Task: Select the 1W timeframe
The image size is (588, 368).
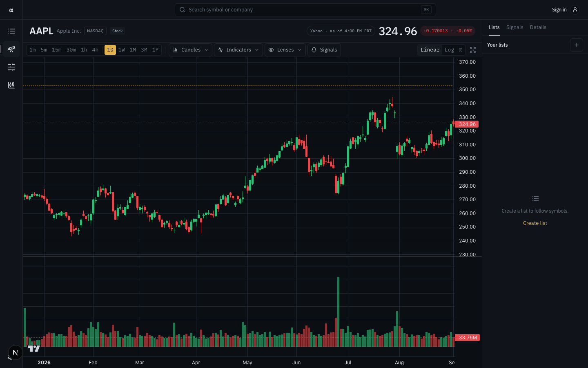Action: click(122, 50)
